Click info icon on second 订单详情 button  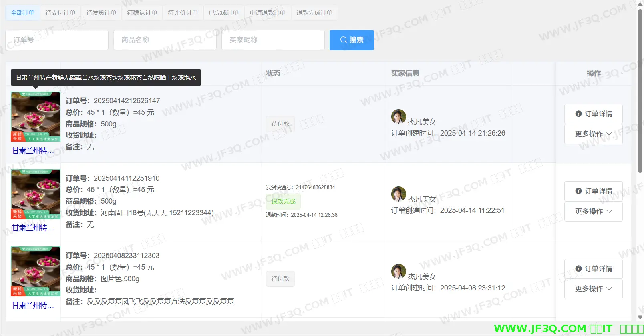(x=578, y=191)
